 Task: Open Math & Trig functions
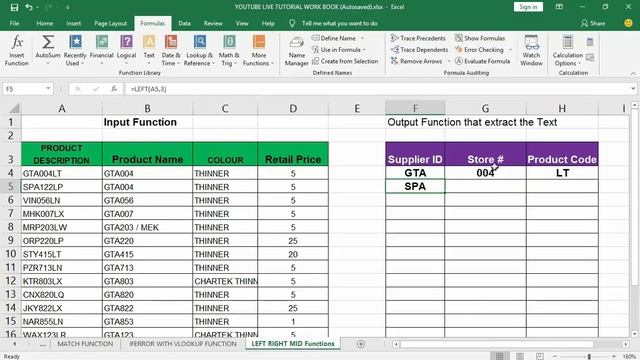pyautogui.click(x=229, y=51)
